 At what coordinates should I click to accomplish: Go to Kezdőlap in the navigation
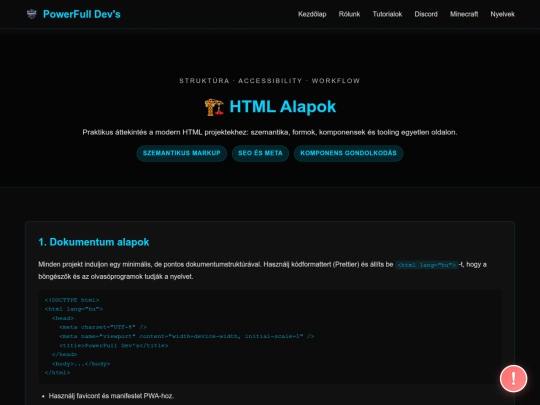pos(312,14)
